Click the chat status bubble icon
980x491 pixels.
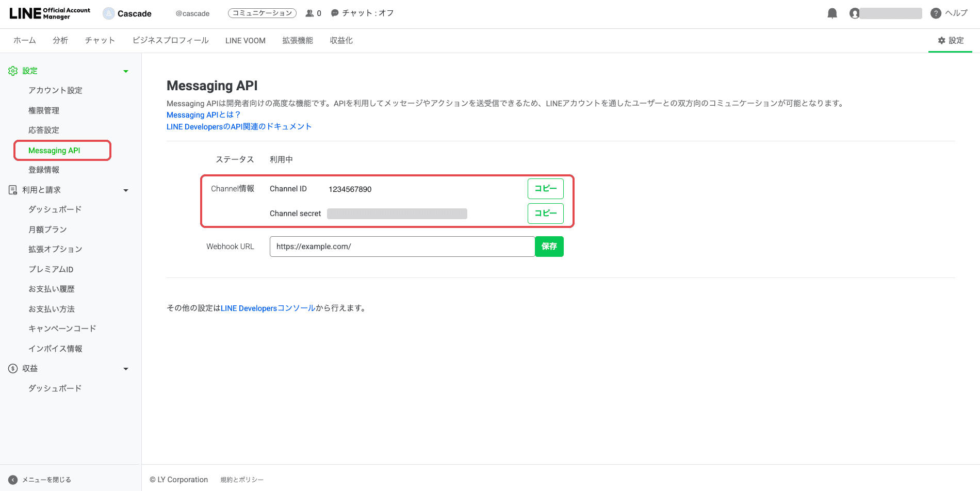point(335,13)
